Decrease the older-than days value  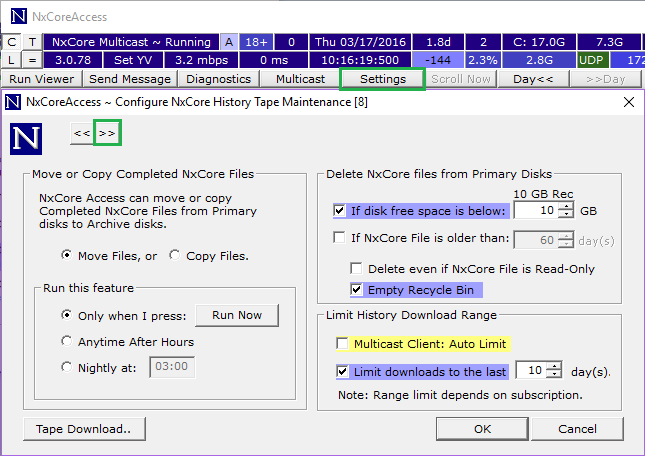567,243
